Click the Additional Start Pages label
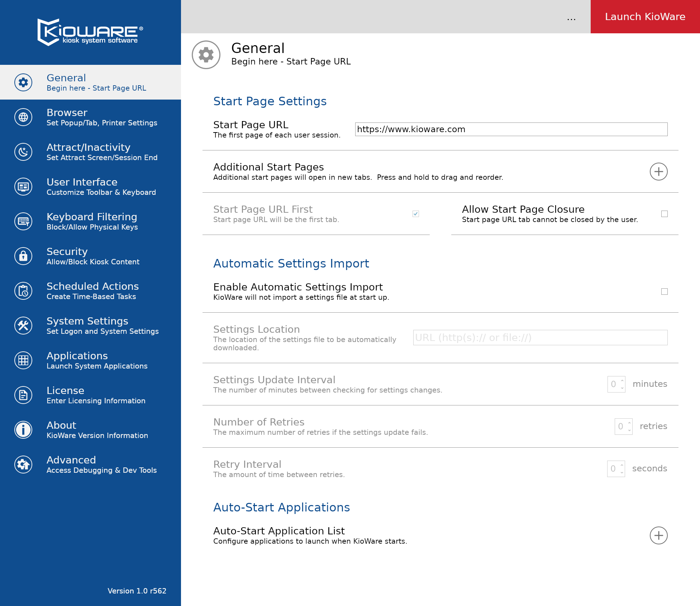Image resolution: width=700 pixels, height=606 pixels. pyautogui.click(x=268, y=167)
